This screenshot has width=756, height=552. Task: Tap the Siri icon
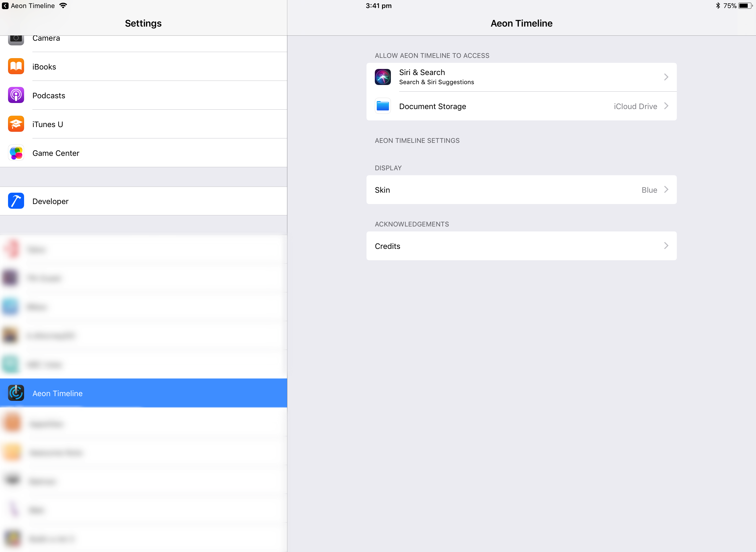(383, 77)
